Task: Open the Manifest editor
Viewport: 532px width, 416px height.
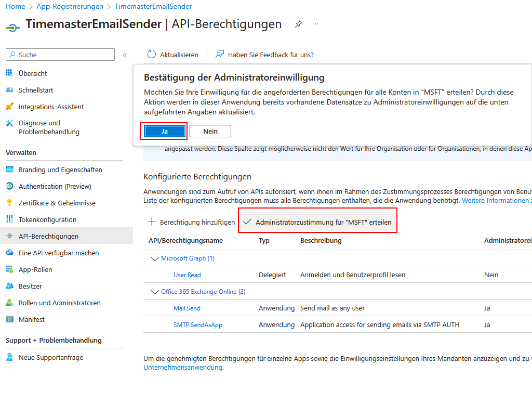Action: point(32,319)
